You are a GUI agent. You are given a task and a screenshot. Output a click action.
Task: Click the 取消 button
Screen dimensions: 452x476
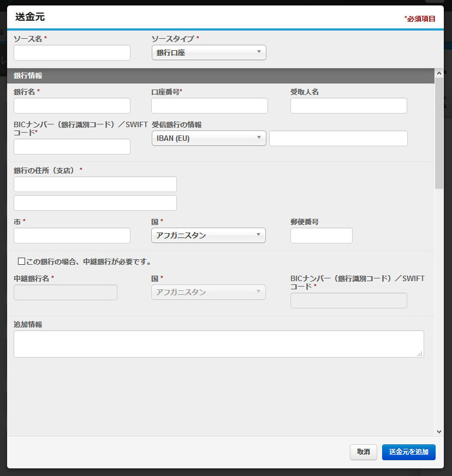[364, 452]
